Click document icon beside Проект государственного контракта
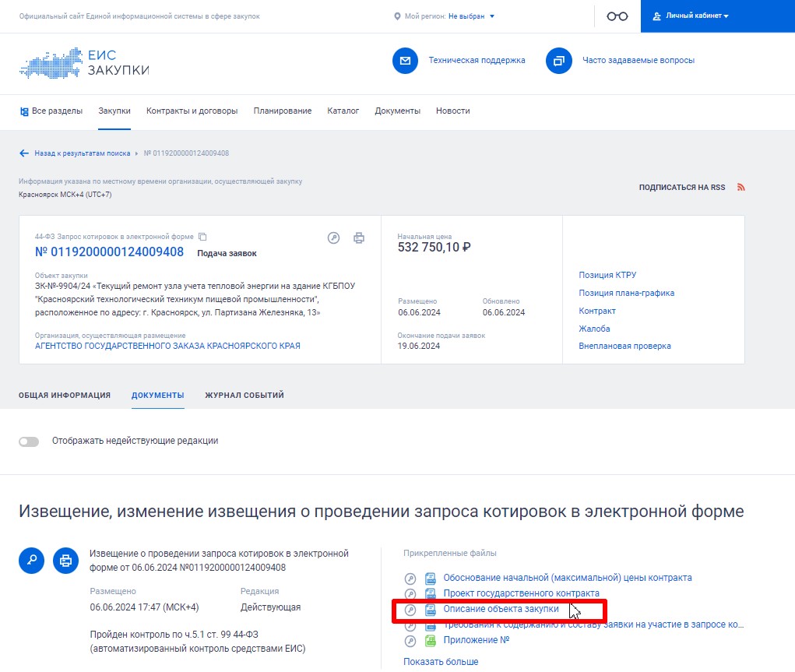This screenshot has height=672, width=795. pos(431,593)
